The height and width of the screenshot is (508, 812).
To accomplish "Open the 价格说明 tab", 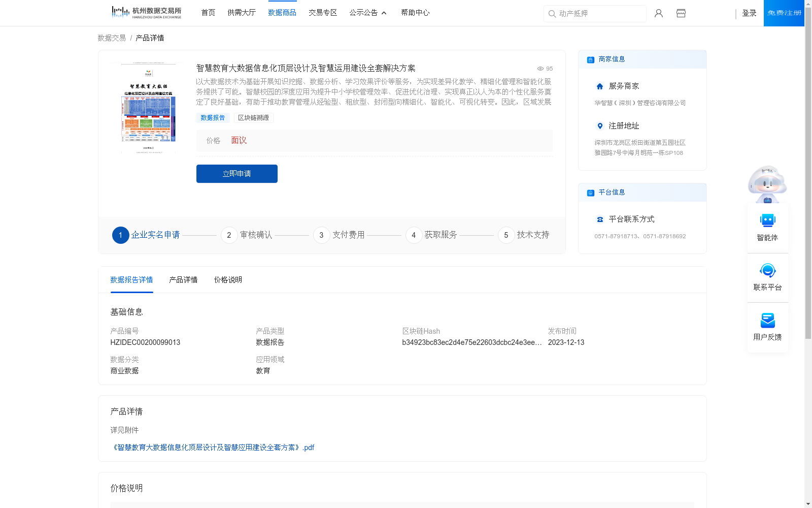I will click(227, 280).
